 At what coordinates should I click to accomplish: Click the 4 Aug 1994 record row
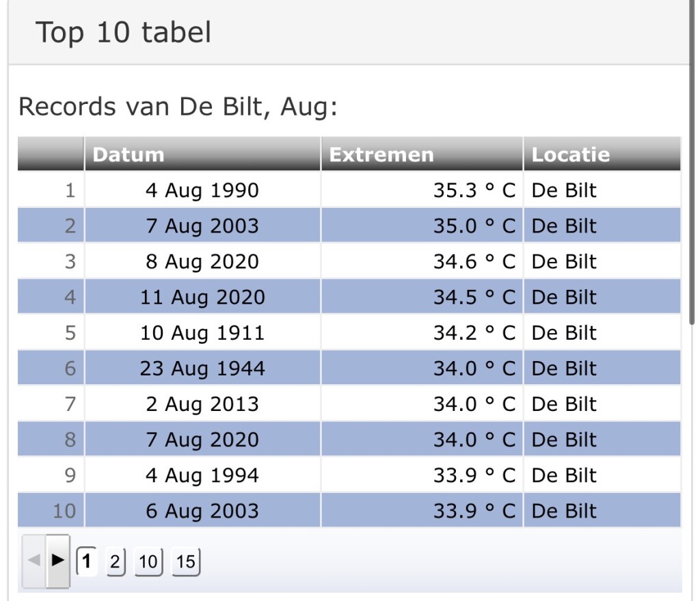(x=349, y=475)
